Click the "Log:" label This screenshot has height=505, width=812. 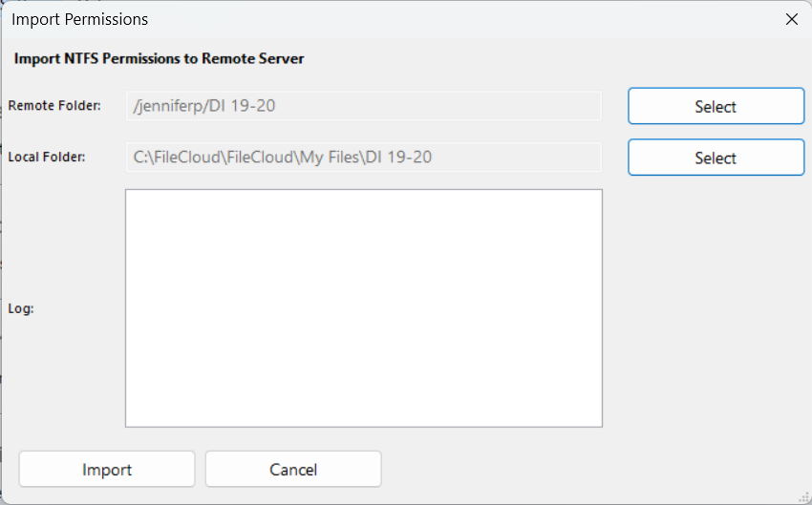point(21,308)
